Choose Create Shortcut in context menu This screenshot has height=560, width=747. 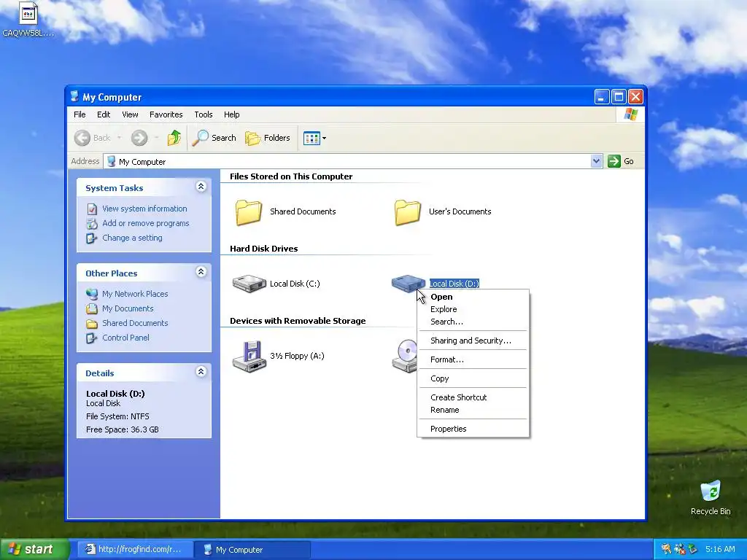click(x=473, y=397)
